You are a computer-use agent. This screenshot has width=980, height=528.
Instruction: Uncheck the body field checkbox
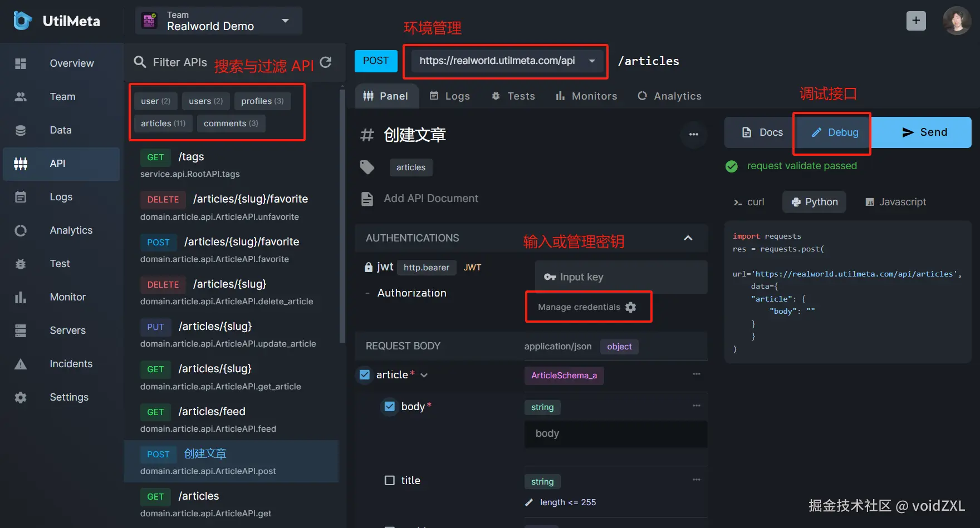click(x=390, y=407)
